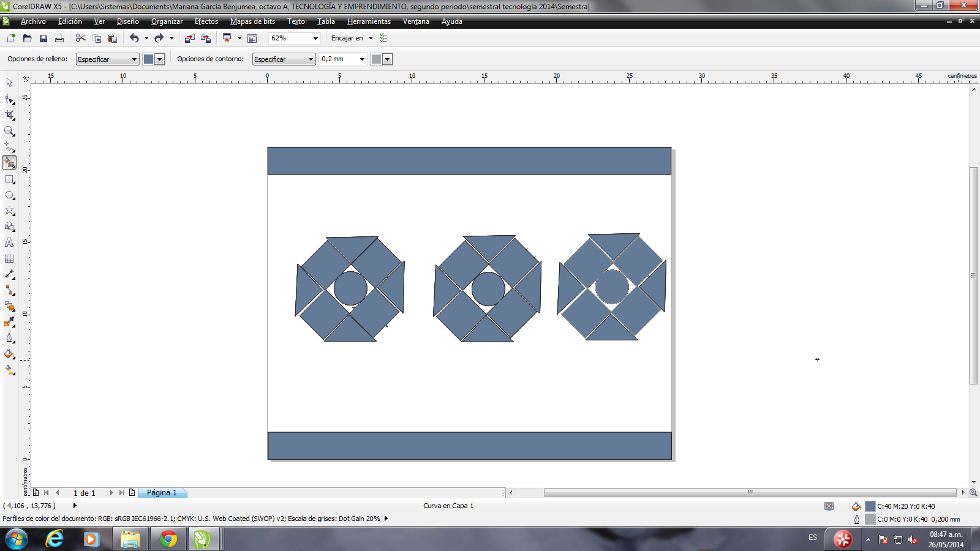Image resolution: width=980 pixels, height=551 pixels.
Task: Click the gray outline color swatch in property bar
Action: [377, 59]
